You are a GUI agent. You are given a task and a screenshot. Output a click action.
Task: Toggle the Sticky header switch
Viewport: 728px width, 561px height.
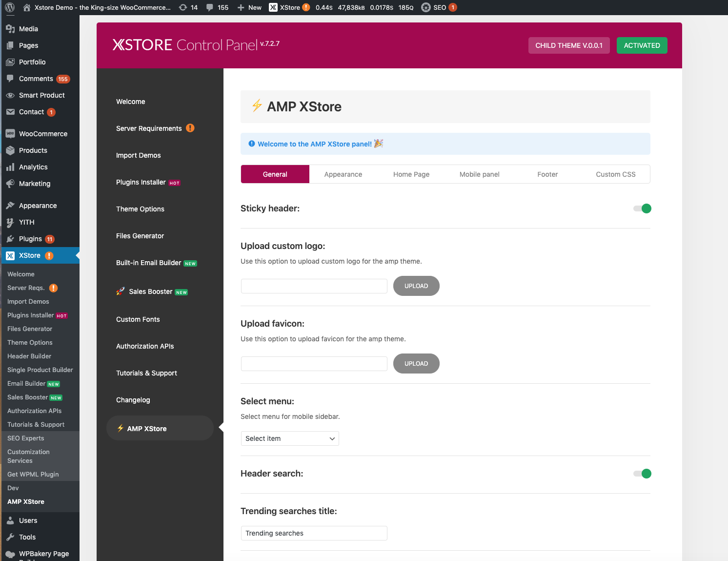642,208
